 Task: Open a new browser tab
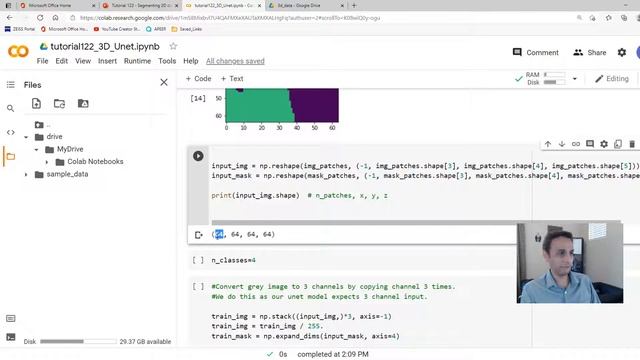354,6
